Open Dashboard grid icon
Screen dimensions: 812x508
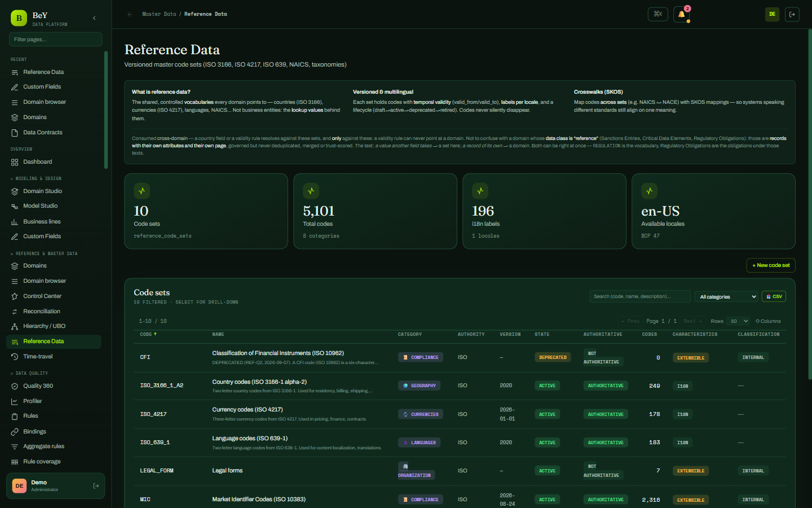pyautogui.click(x=15, y=162)
